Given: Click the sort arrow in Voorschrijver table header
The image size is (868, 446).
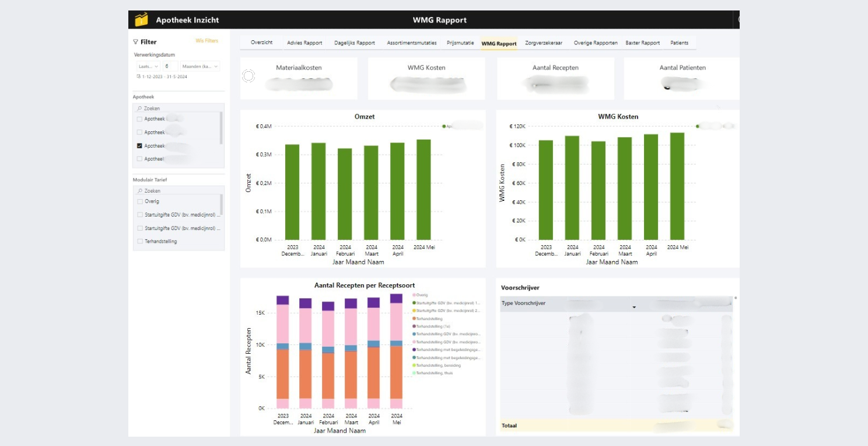Looking at the screenshot, I should 634,307.
